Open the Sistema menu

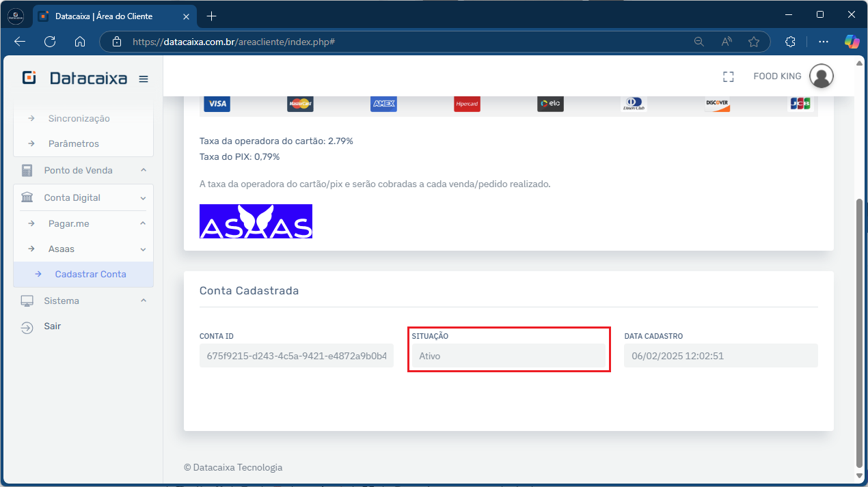click(x=83, y=301)
